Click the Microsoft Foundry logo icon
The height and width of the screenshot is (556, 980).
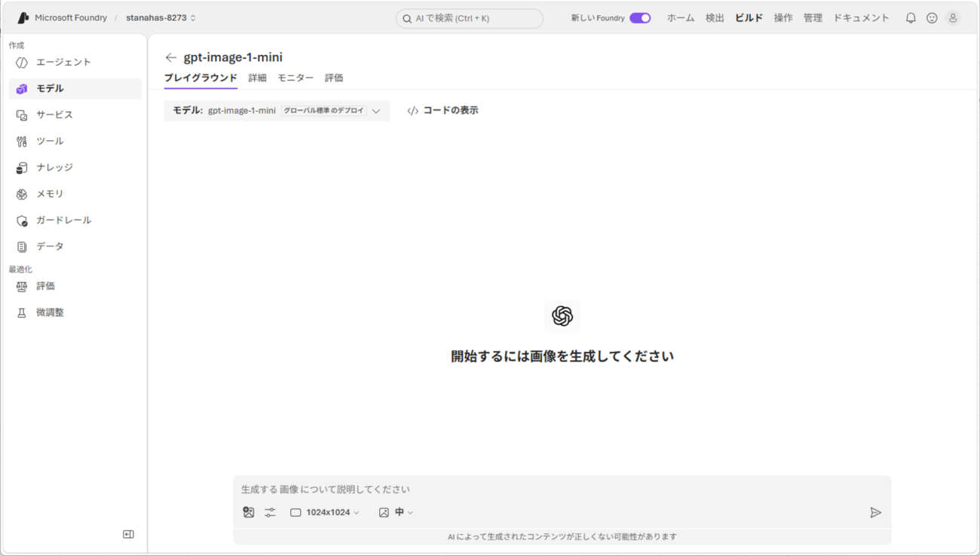tap(23, 18)
